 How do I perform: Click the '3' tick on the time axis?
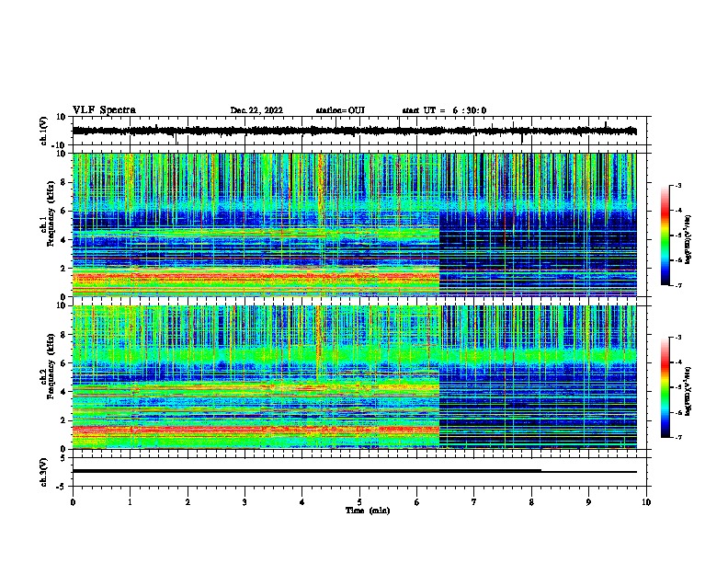245,502
